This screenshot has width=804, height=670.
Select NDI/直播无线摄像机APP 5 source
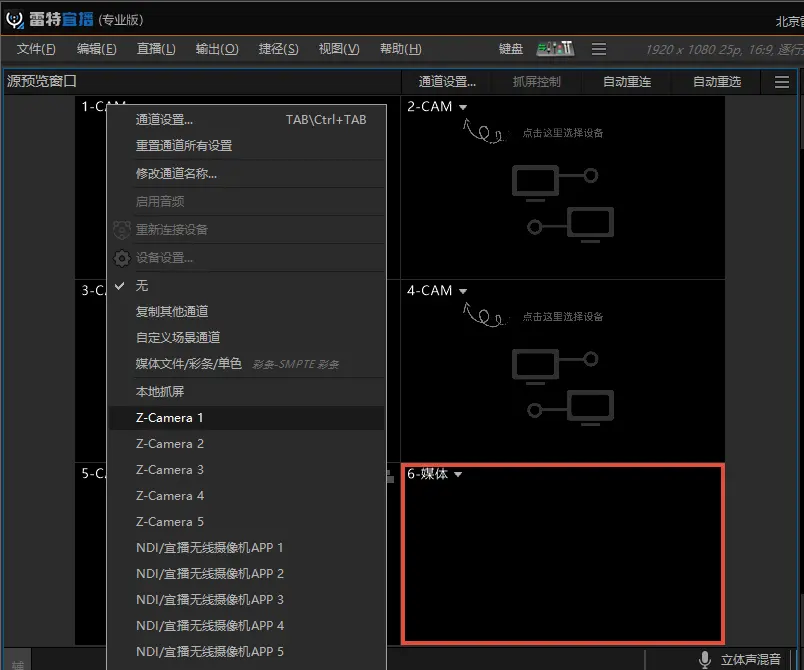point(247,652)
